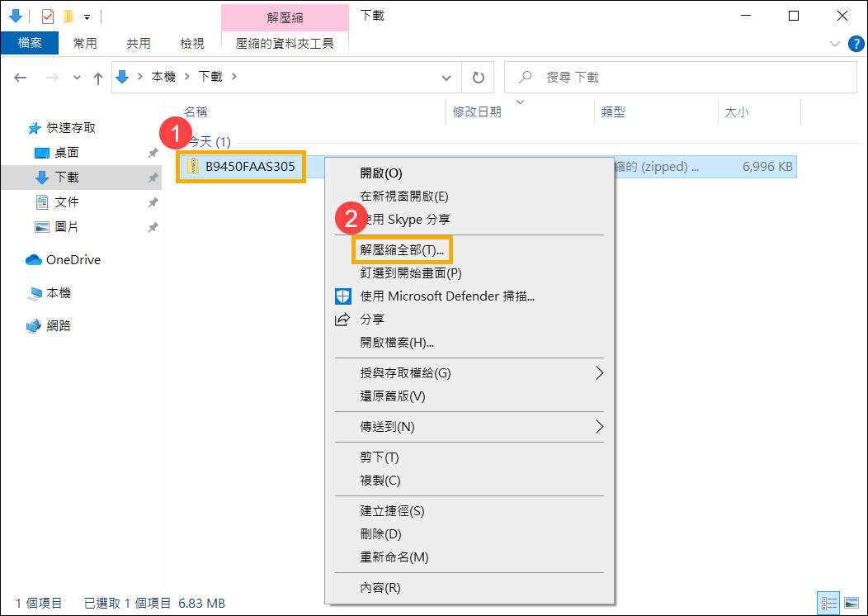The width and height of the screenshot is (868, 616).
Task: Create a new folder using the Quick Access Toolbar icon
Action: click(68, 16)
